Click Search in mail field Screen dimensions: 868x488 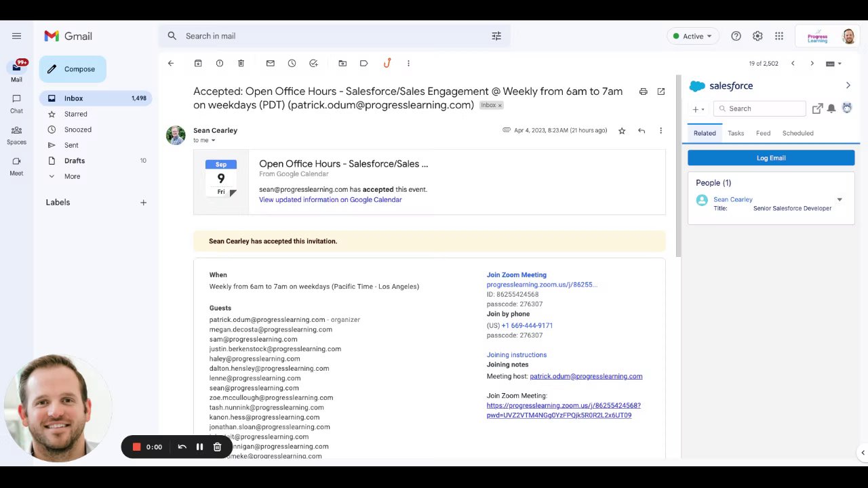click(x=334, y=36)
